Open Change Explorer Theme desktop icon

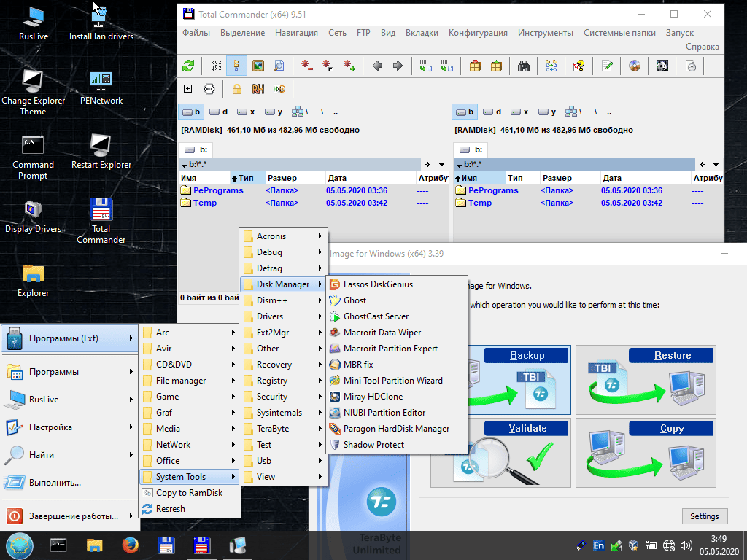pyautogui.click(x=33, y=93)
